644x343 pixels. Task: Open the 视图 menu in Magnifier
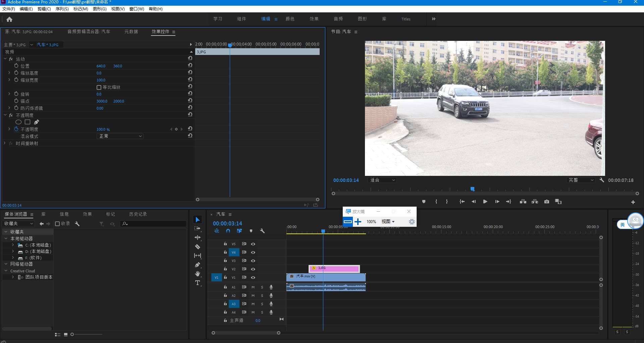pos(388,221)
